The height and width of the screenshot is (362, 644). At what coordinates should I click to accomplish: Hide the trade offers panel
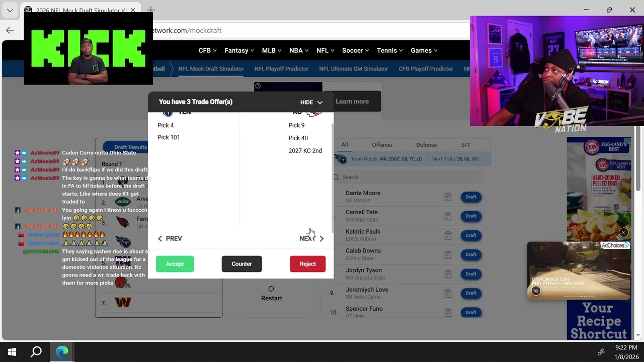click(311, 102)
